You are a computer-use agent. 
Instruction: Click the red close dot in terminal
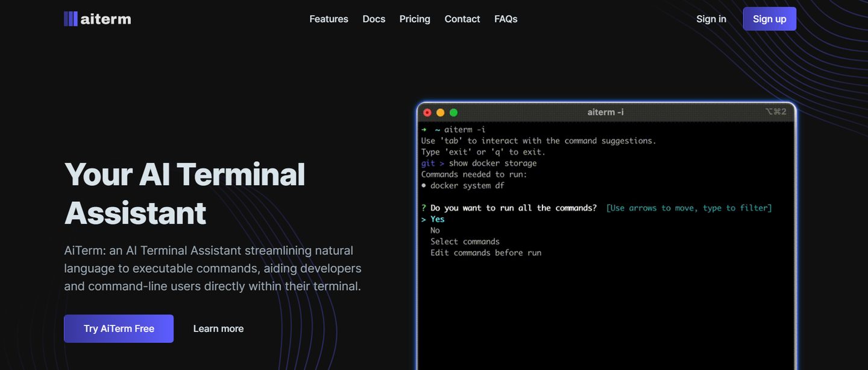[427, 112]
